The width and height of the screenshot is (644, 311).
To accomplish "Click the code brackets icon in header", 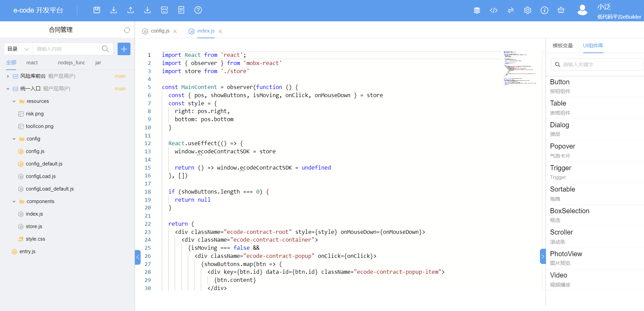I will [494, 10].
